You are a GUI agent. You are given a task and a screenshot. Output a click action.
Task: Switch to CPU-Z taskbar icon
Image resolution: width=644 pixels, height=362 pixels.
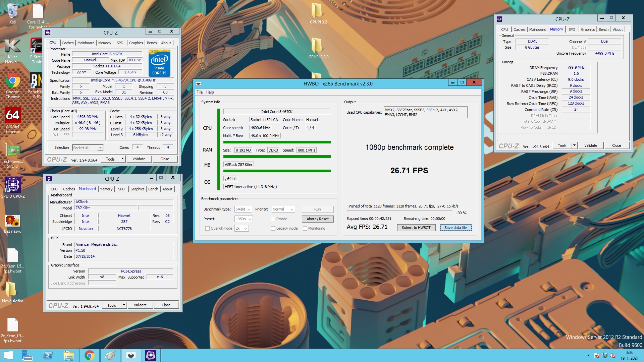point(151,355)
